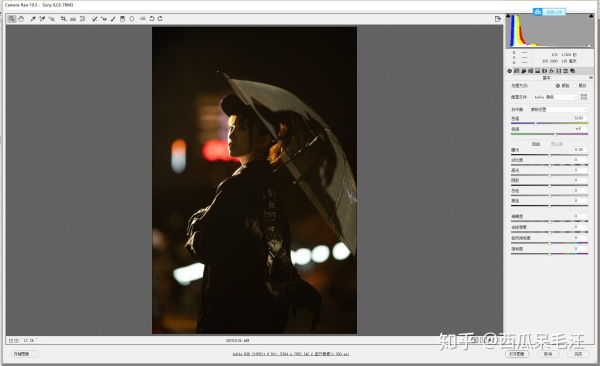This screenshot has width=600, height=366.
Task: Select the Graduated Filter tool
Action: (x=122, y=19)
